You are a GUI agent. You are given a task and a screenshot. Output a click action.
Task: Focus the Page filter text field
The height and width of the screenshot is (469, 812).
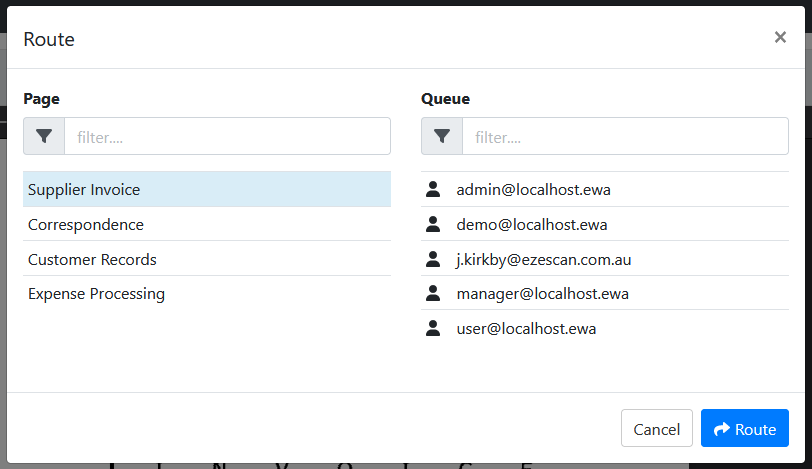click(227, 136)
